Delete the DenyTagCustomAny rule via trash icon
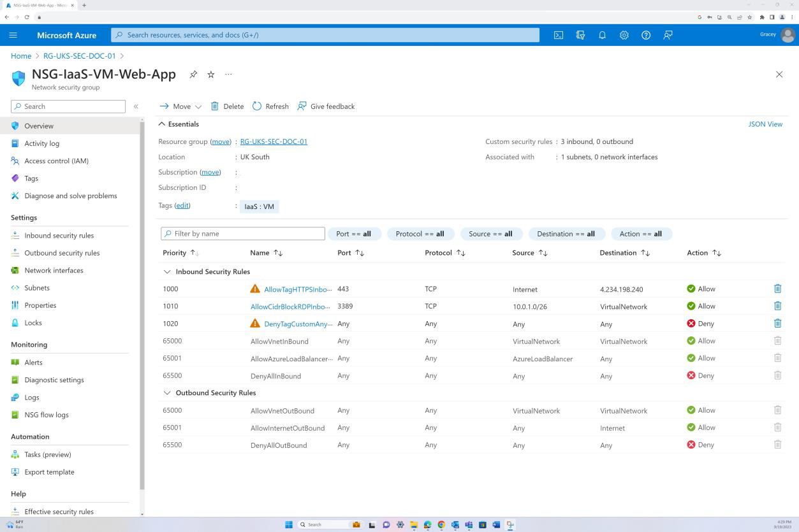The width and height of the screenshot is (799, 532). click(777, 323)
